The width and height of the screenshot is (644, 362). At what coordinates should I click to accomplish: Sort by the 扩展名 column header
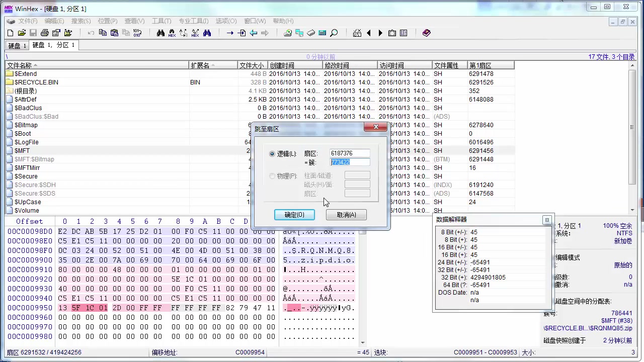[x=213, y=65]
